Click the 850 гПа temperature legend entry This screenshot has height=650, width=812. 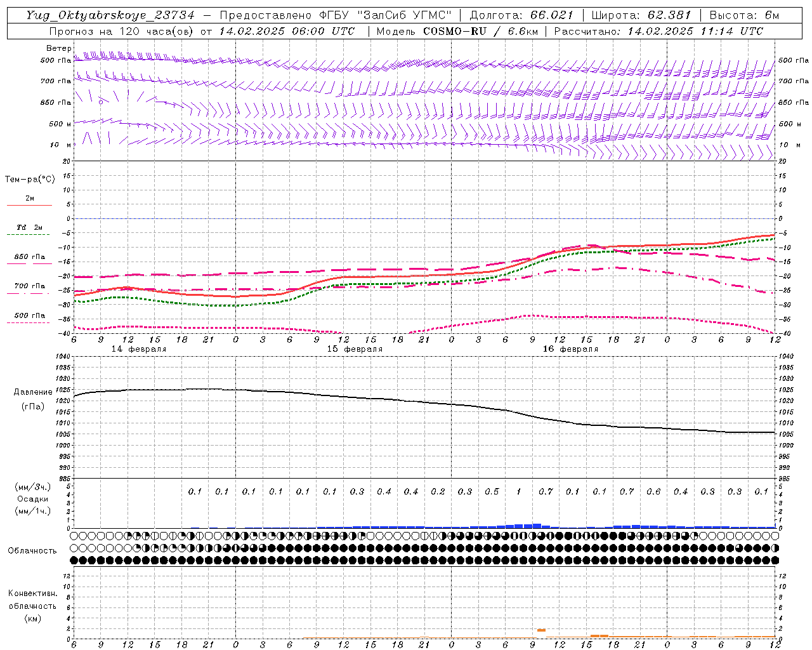(x=30, y=257)
